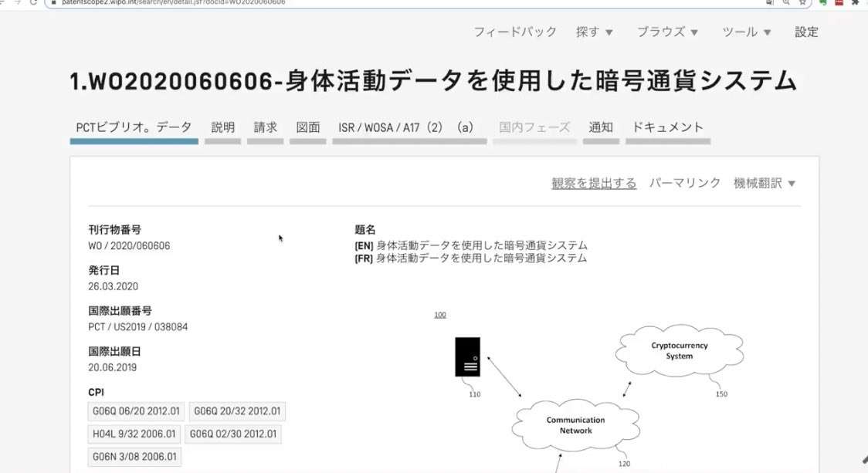Image resolution: width=868 pixels, height=473 pixels.
Task: Click the red extension icon in toolbar
Action: [x=839, y=2]
